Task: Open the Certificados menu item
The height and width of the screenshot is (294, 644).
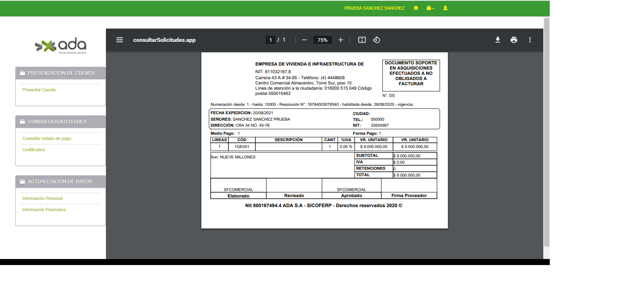Action: 34,150
